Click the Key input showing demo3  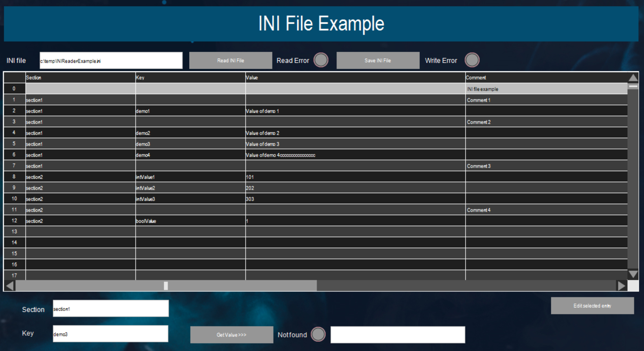click(110, 333)
